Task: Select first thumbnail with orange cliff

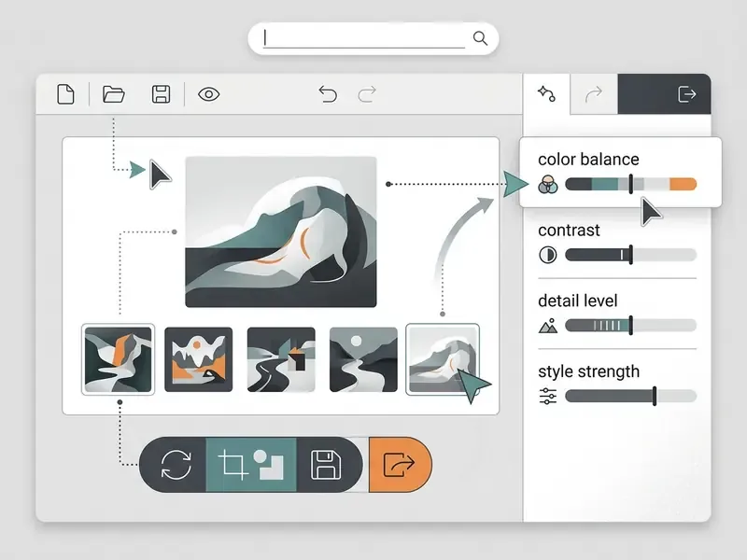Action: [x=119, y=359]
